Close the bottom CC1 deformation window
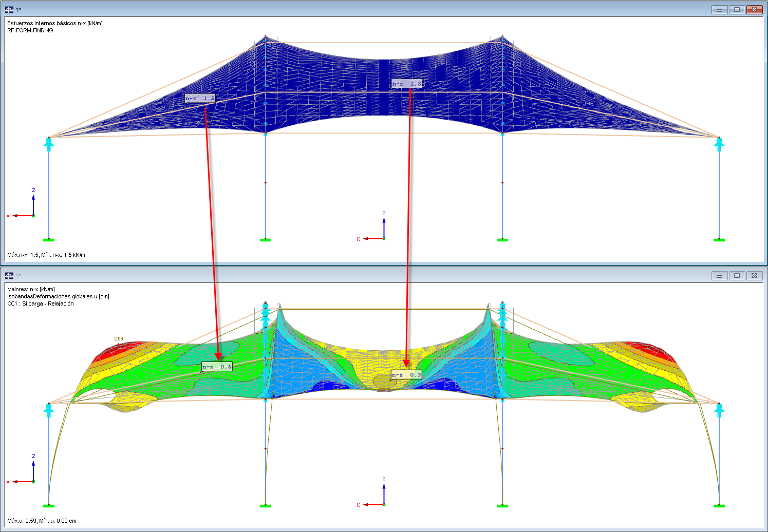Screen dimensions: 768x532 tap(754, 276)
